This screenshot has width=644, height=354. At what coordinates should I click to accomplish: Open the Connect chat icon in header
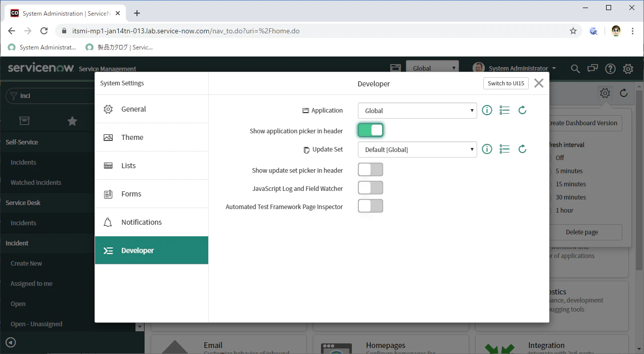(x=592, y=69)
